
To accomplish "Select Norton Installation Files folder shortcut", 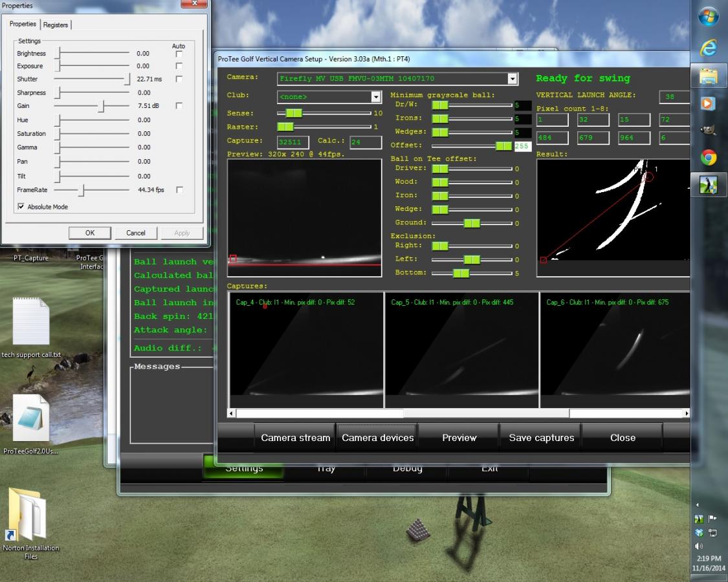I will (x=30, y=524).
